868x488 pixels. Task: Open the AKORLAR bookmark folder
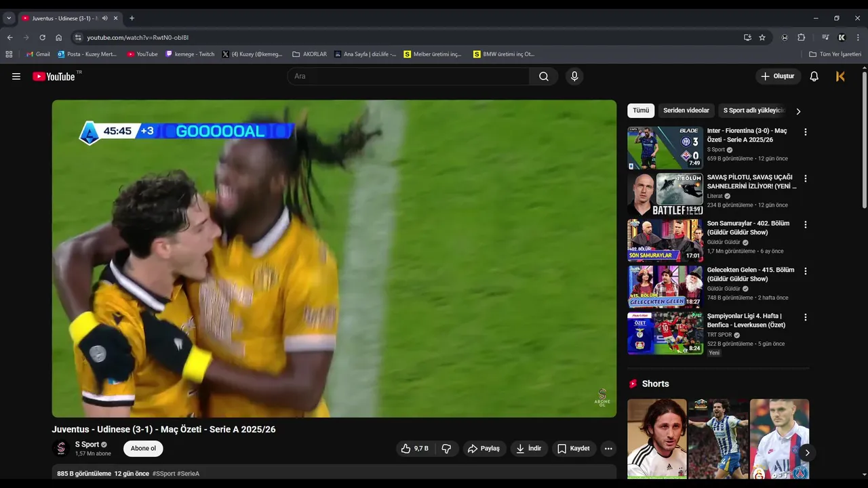310,54
